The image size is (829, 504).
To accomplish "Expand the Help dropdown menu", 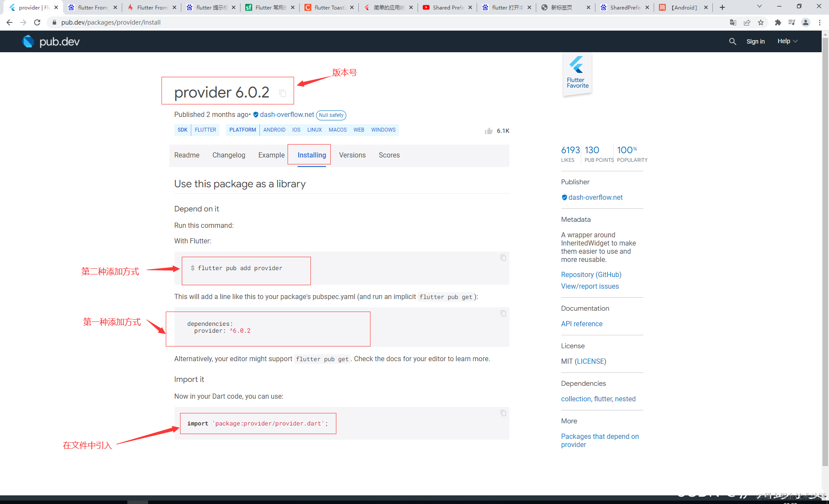I will pos(787,41).
